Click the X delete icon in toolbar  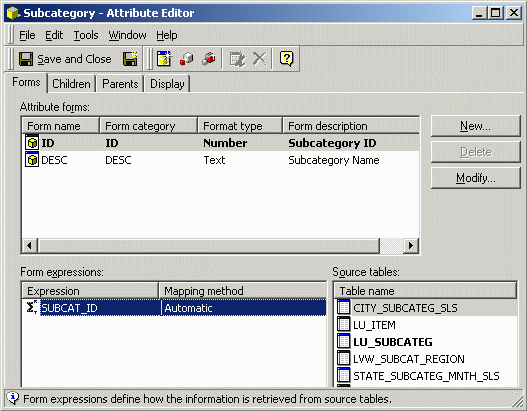(259, 59)
